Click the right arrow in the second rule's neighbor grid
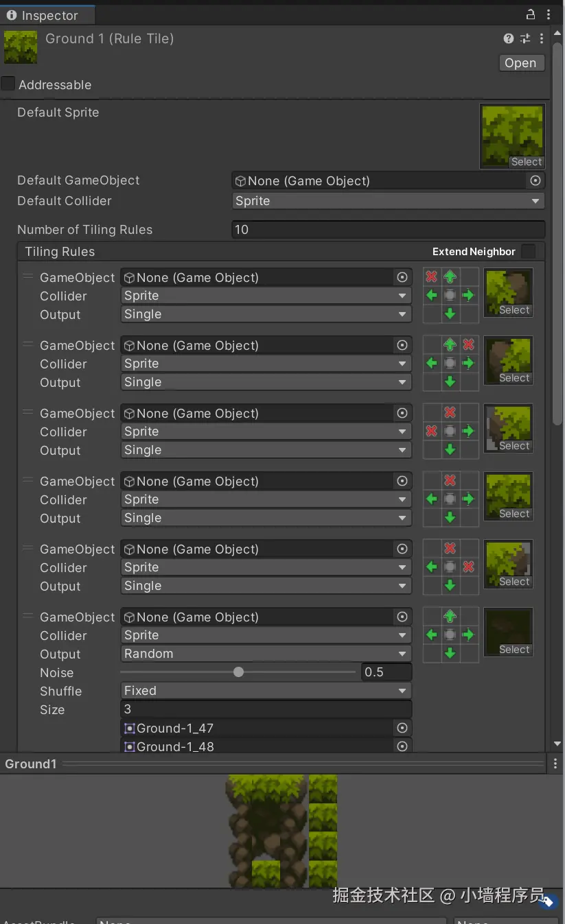Viewport: 565px width, 924px height. pos(468,364)
